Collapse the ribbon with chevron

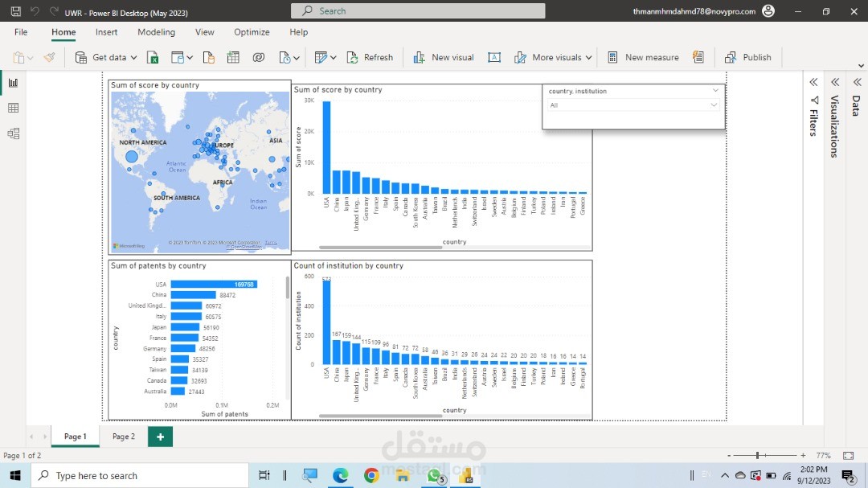click(x=861, y=66)
